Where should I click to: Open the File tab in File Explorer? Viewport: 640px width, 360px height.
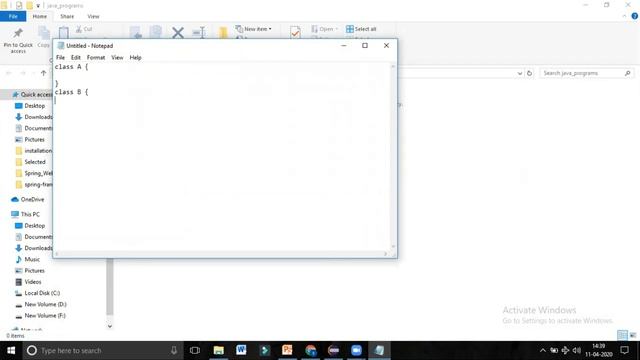click(x=13, y=16)
